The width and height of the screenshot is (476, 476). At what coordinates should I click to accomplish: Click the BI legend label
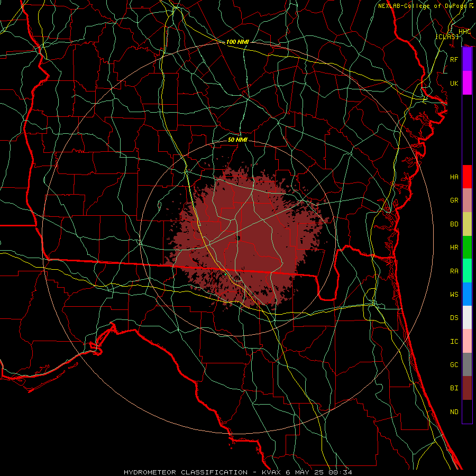click(454, 388)
